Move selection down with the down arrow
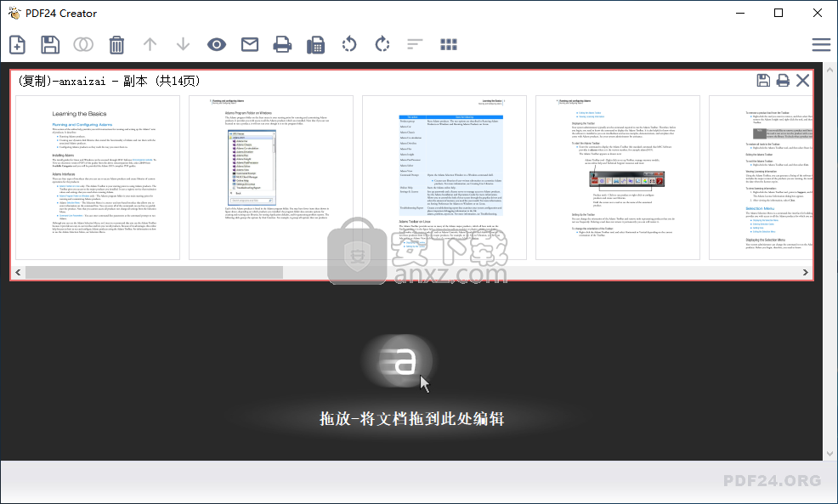 coord(184,44)
